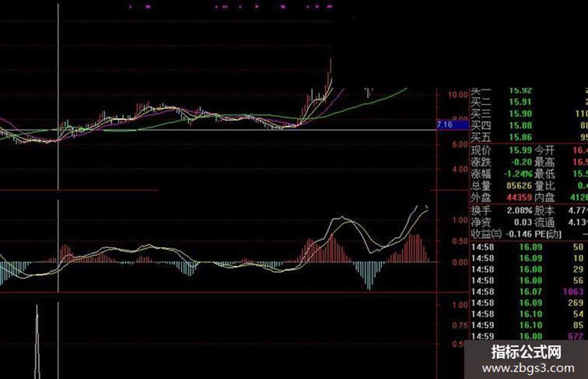Click the 外盘 value 44359

pyautogui.click(x=520, y=197)
